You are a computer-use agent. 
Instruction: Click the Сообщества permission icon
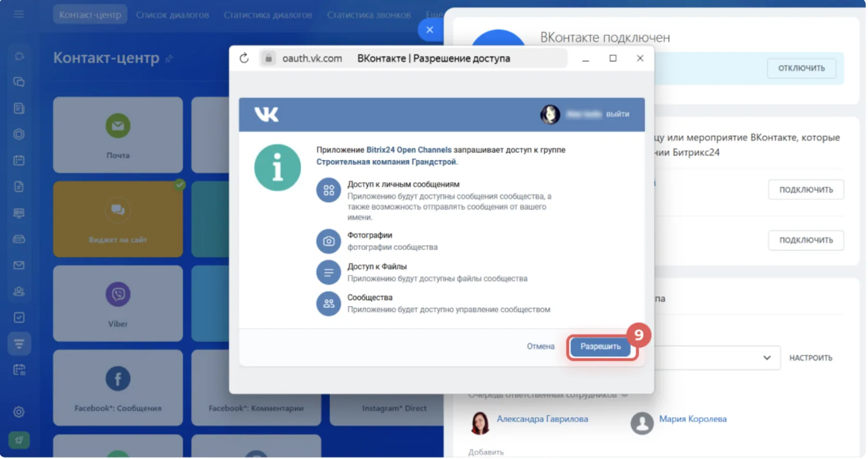coord(329,304)
